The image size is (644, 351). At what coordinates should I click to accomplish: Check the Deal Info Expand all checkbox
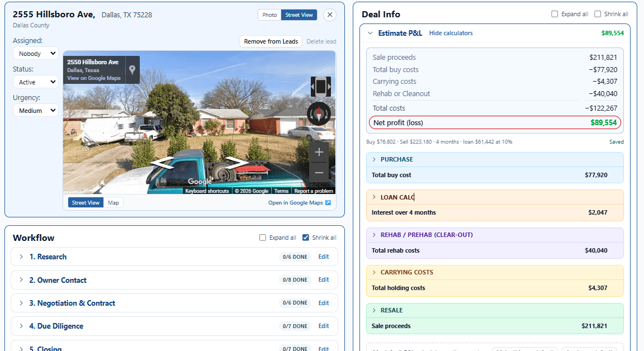[x=555, y=14]
